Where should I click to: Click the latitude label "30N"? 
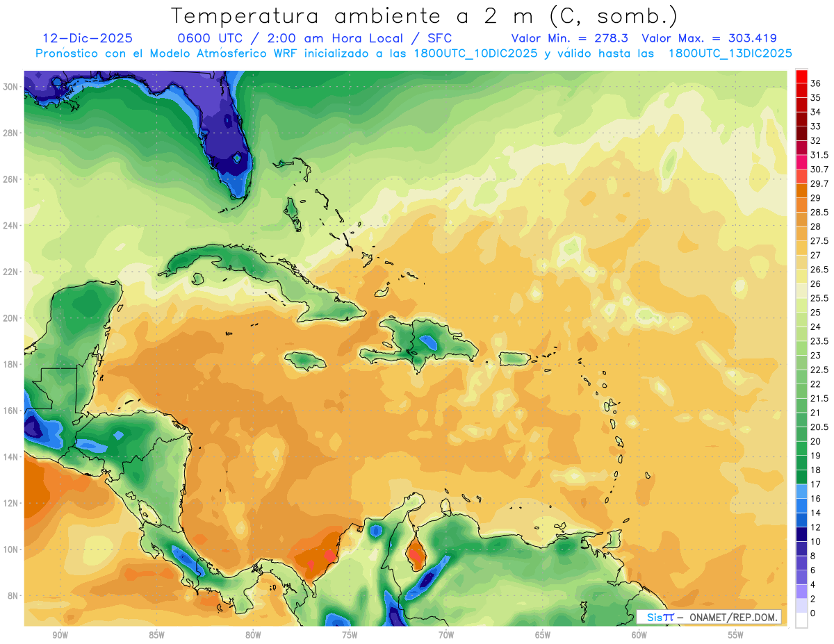10,87
